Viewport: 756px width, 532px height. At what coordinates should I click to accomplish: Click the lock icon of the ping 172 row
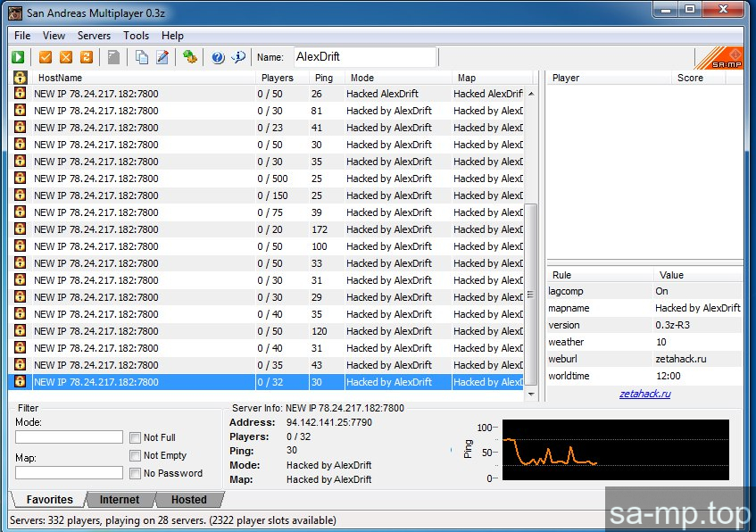(x=20, y=229)
